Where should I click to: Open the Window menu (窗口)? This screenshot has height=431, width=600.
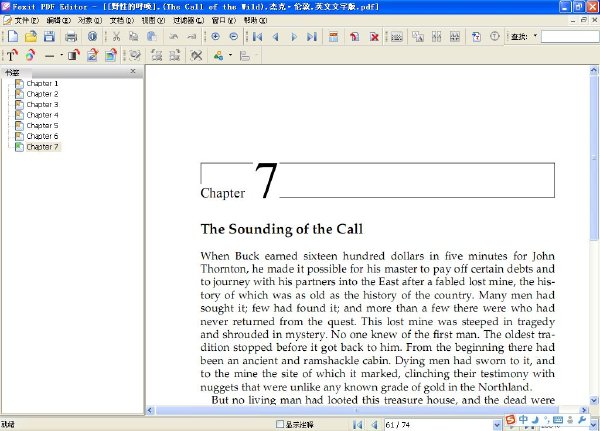click(224, 20)
